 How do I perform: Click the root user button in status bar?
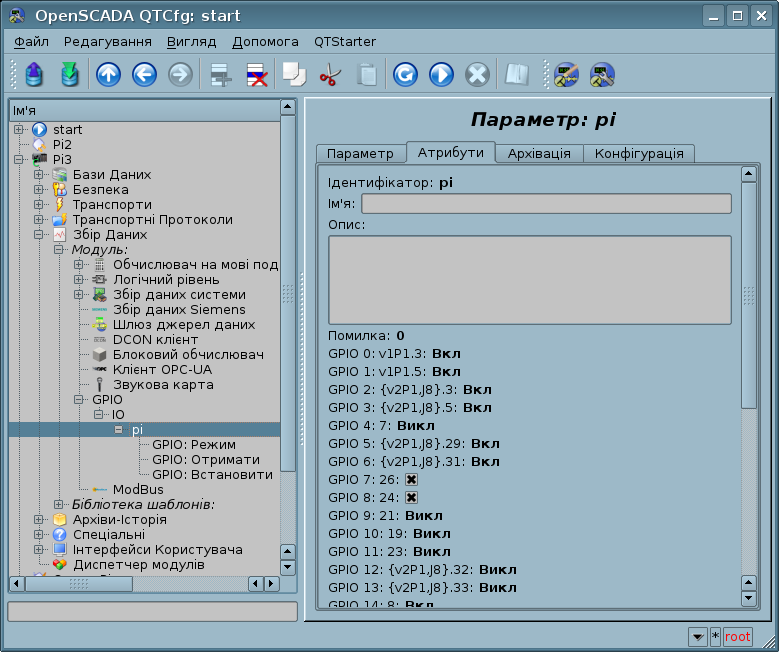[x=738, y=636]
